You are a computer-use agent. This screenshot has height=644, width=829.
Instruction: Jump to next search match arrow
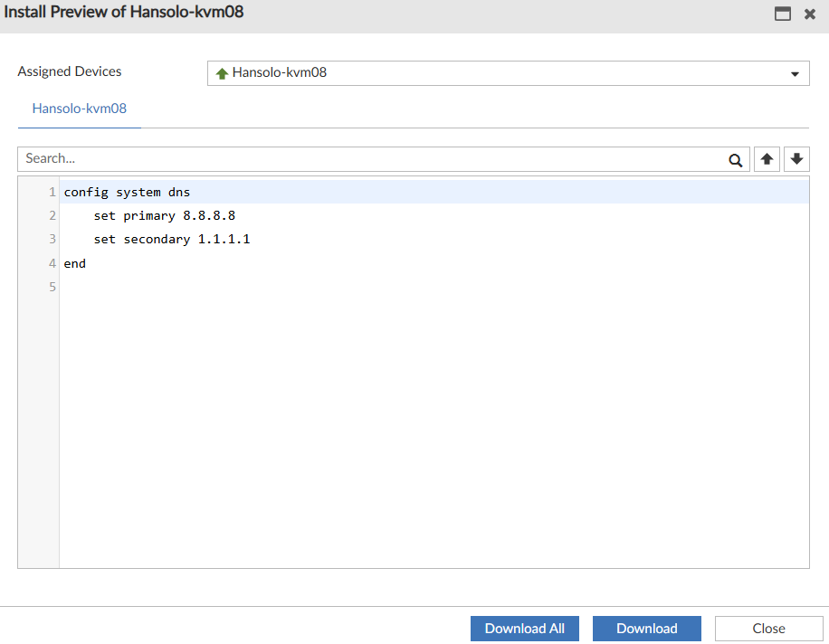tap(796, 159)
